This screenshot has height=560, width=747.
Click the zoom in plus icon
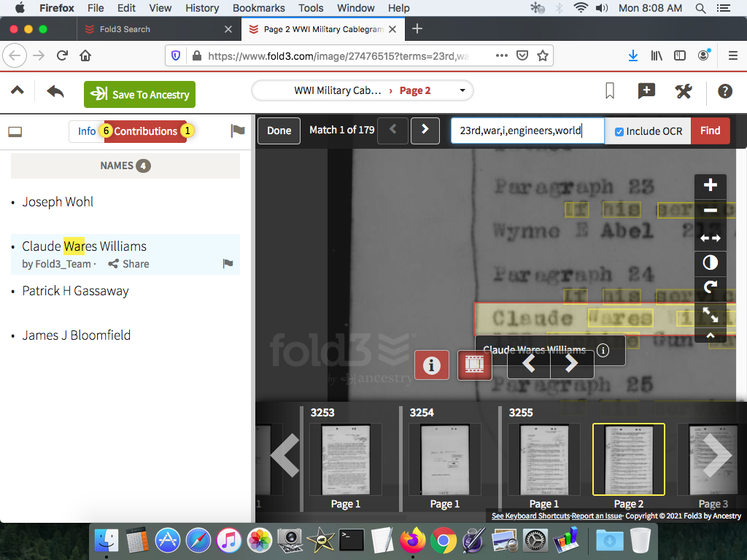click(x=710, y=185)
